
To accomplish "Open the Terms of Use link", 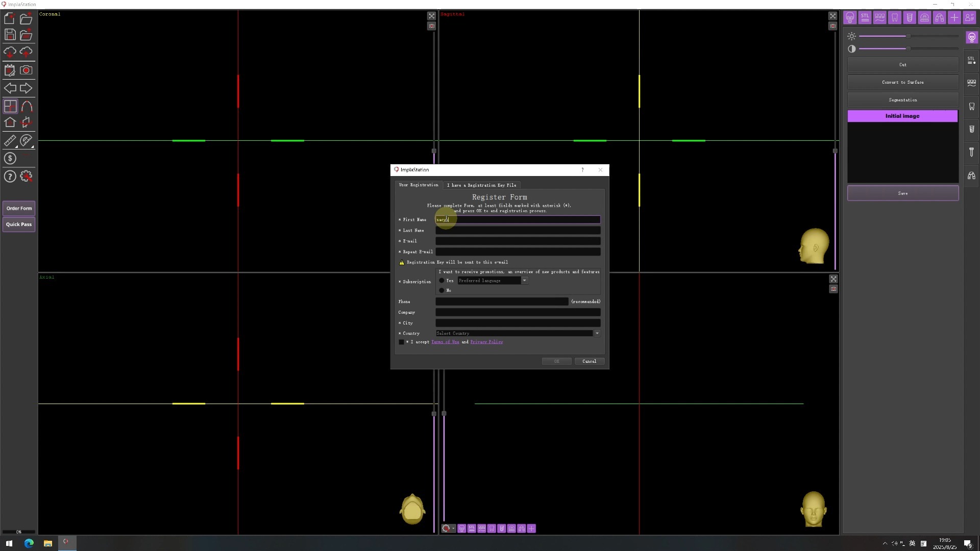I will (x=445, y=342).
